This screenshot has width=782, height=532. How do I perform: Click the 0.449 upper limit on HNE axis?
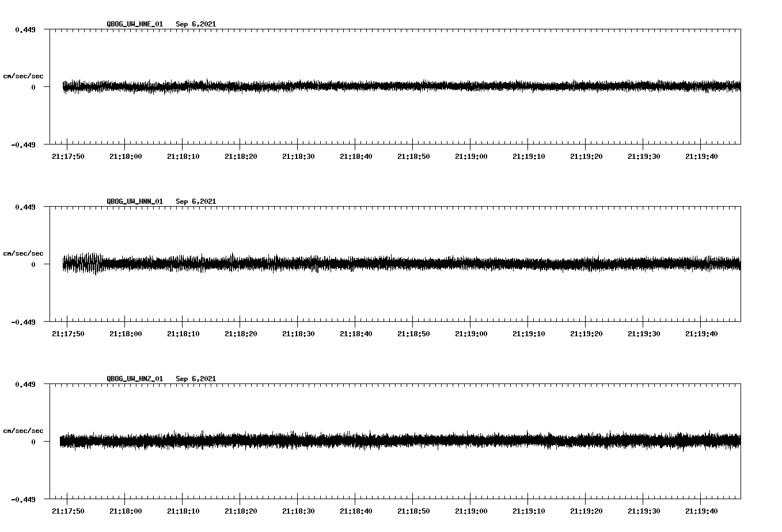25,29
